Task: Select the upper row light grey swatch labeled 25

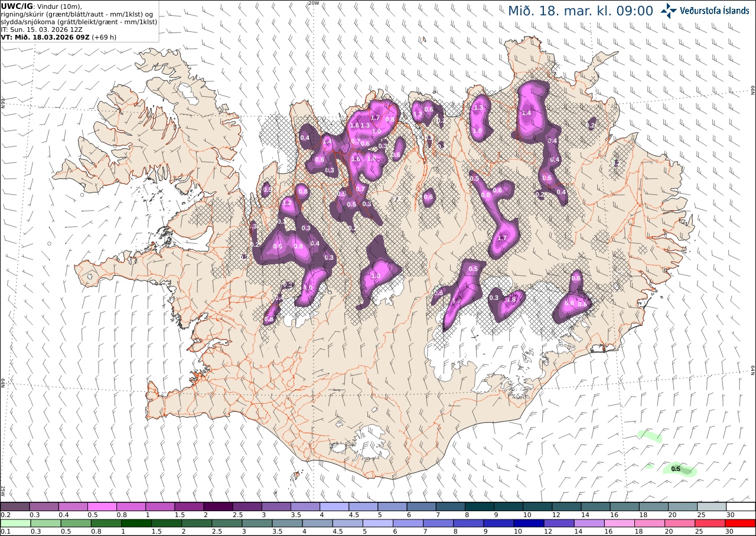Action: 712,506
